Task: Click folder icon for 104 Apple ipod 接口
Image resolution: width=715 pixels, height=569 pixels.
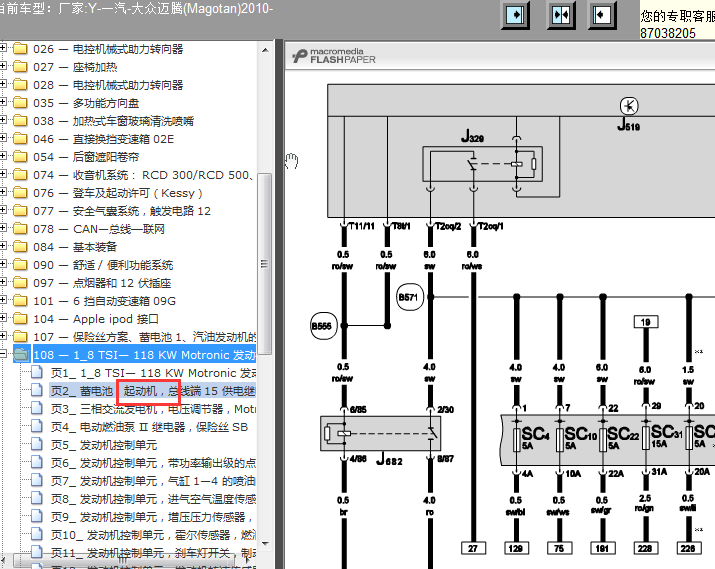Action: (20, 319)
